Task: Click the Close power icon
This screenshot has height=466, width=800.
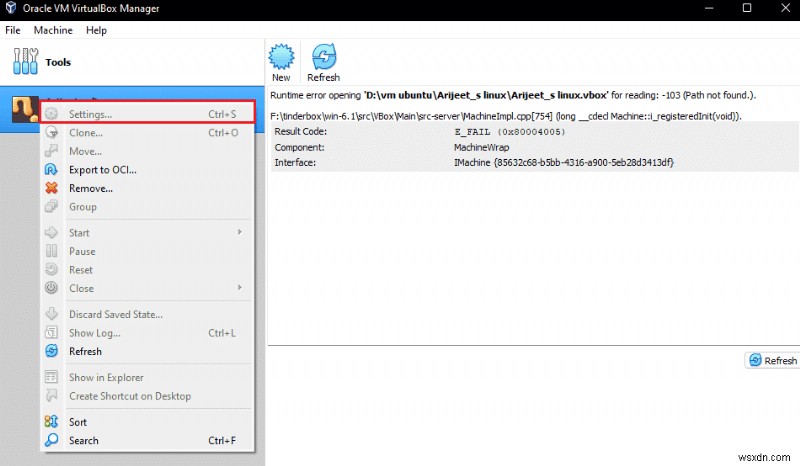Action: click(51, 288)
